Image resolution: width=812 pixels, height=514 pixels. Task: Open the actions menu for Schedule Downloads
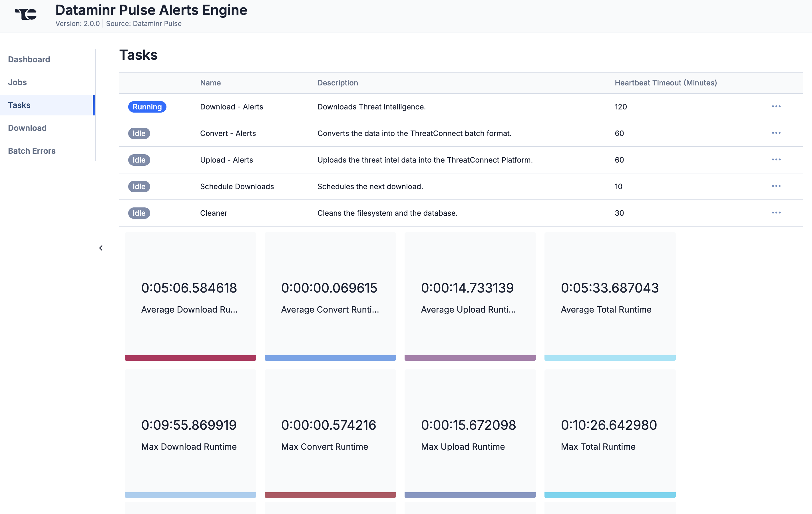point(777,186)
